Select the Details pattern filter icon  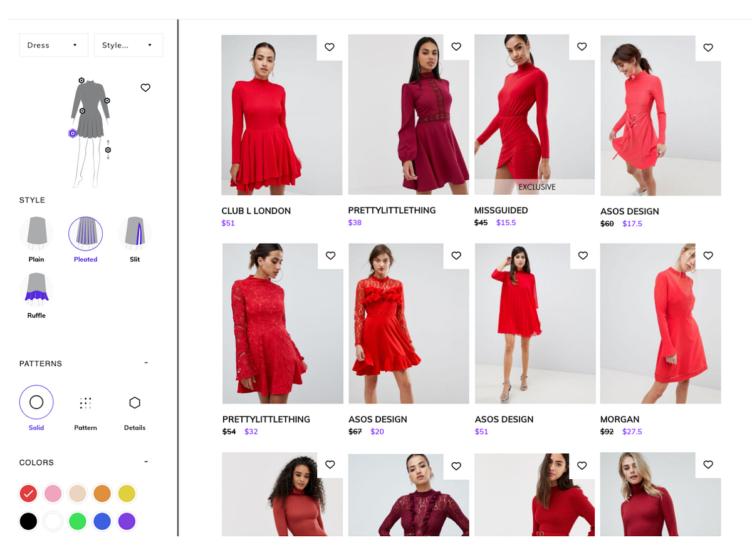(134, 402)
